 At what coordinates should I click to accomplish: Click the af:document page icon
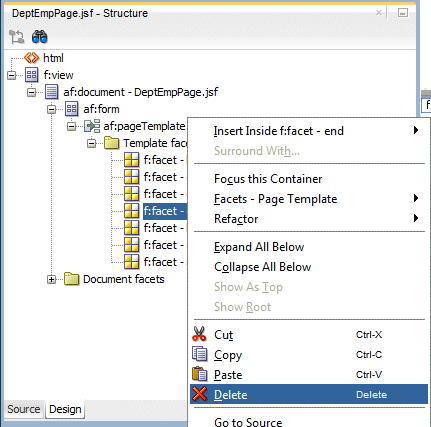52,92
